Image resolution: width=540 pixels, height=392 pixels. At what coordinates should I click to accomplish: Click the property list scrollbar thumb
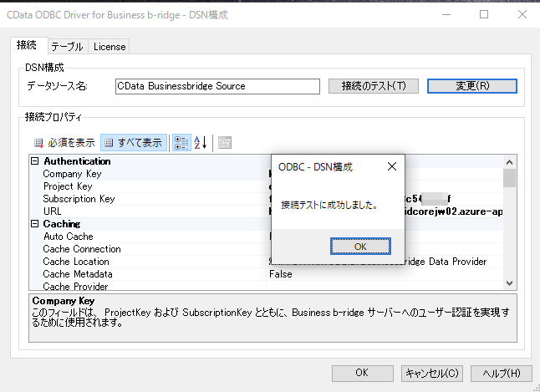coord(509,178)
